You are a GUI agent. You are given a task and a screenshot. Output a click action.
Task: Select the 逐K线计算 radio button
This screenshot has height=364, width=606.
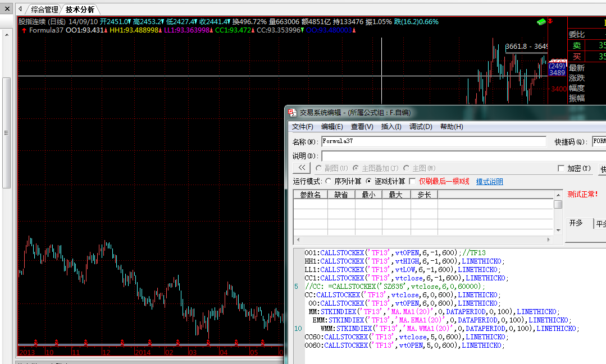[369, 181]
